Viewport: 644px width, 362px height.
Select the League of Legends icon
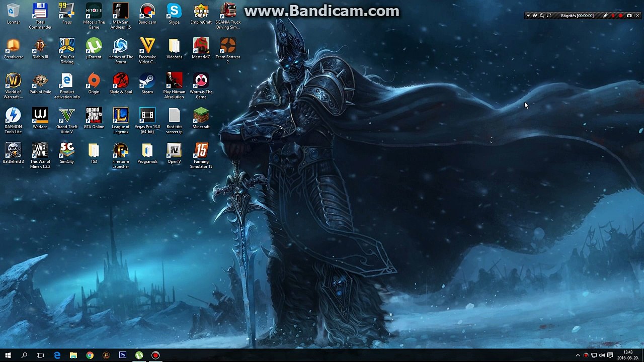(120, 121)
